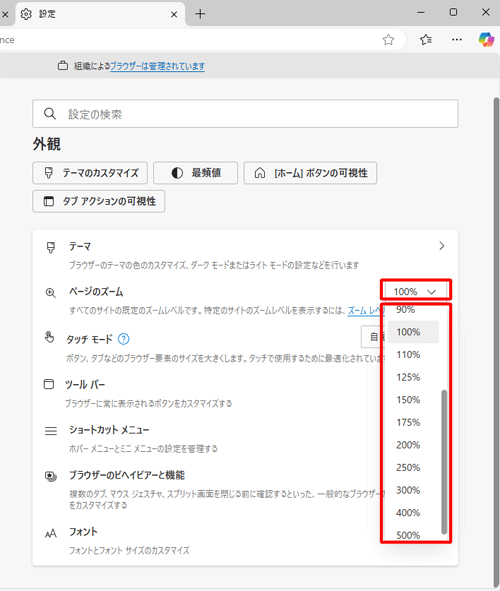Add this page to favorites star

(388, 40)
